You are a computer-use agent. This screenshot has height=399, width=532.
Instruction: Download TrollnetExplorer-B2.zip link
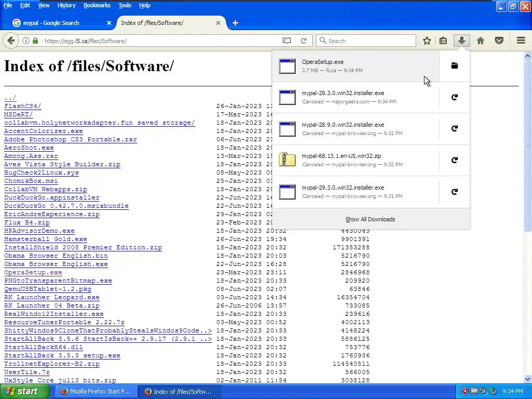pyautogui.click(x=52, y=364)
